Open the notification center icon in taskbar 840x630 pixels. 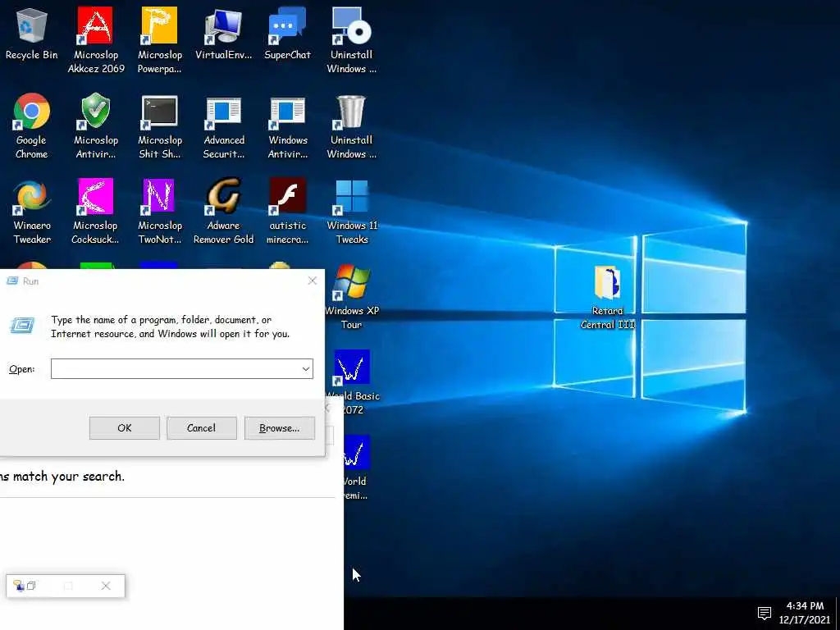point(765,612)
